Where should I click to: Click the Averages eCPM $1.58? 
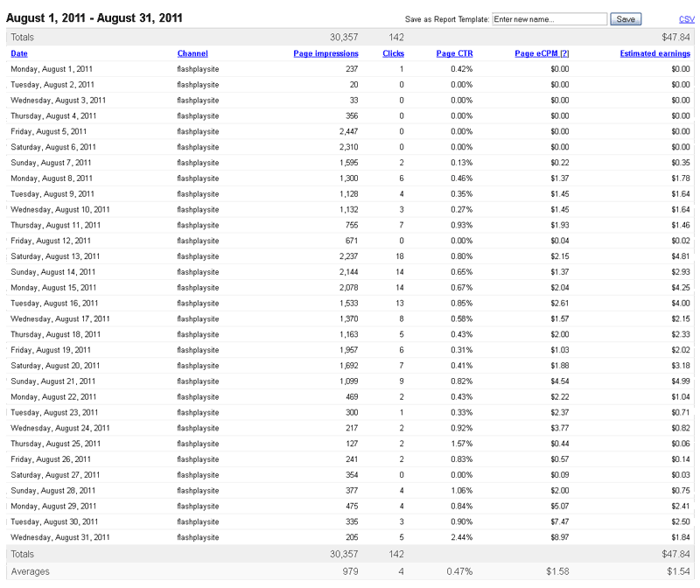click(x=557, y=571)
